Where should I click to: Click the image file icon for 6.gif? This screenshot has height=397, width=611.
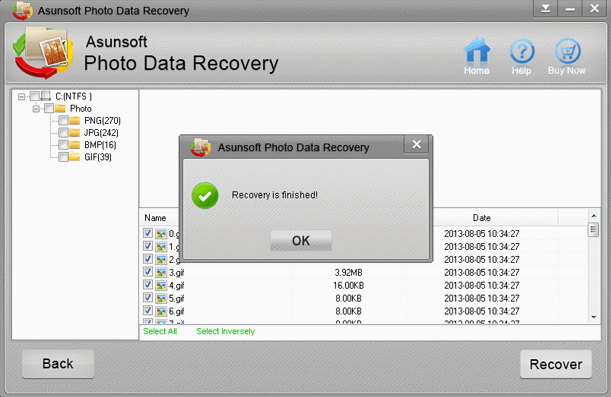tap(161, 311)
